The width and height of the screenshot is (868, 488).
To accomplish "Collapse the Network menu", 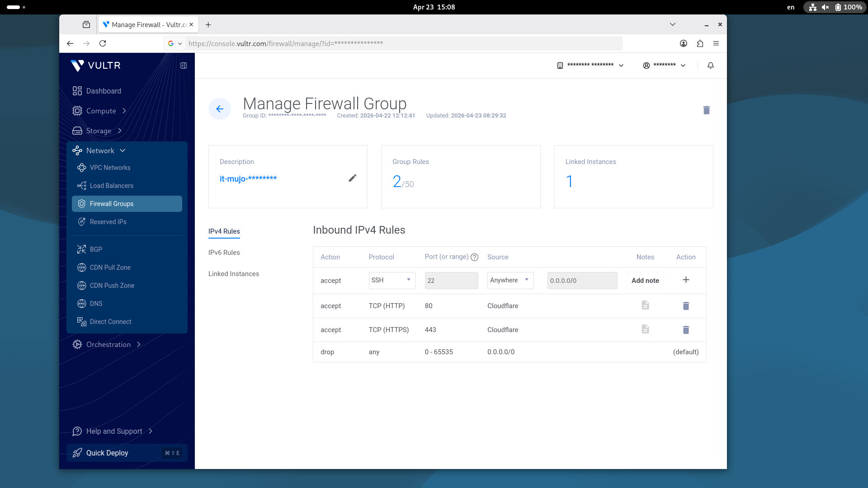I will [99, 150].
